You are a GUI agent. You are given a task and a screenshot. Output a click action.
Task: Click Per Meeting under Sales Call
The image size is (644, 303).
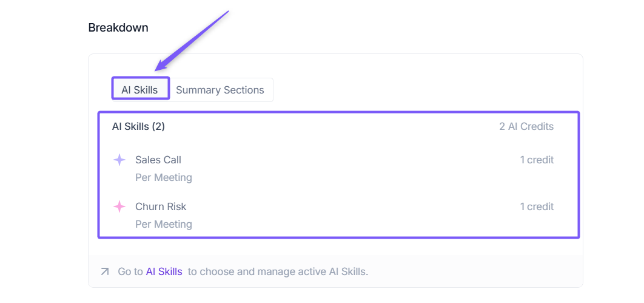pyautogui.click(x=164, y=178)
